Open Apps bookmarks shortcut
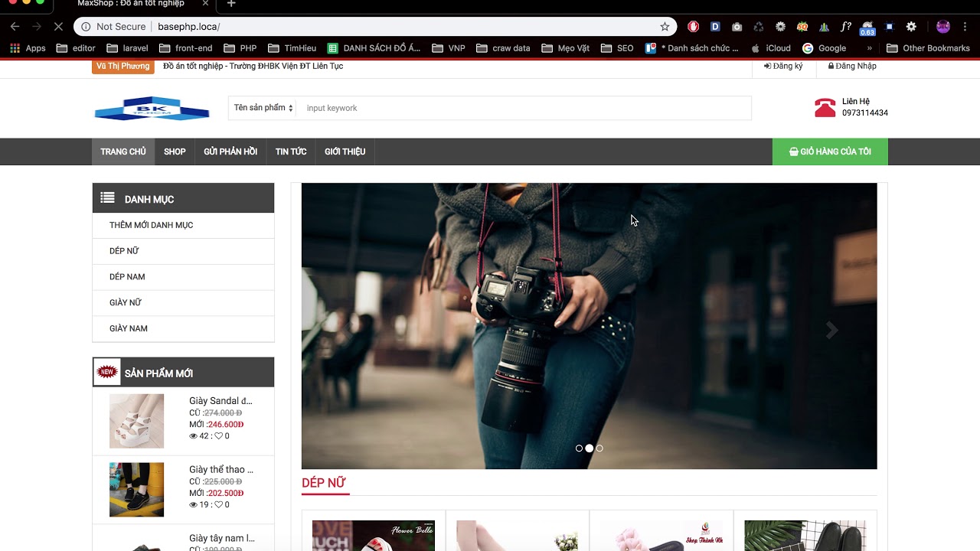Screen dimensions: 980x551 tap(28, 48)
